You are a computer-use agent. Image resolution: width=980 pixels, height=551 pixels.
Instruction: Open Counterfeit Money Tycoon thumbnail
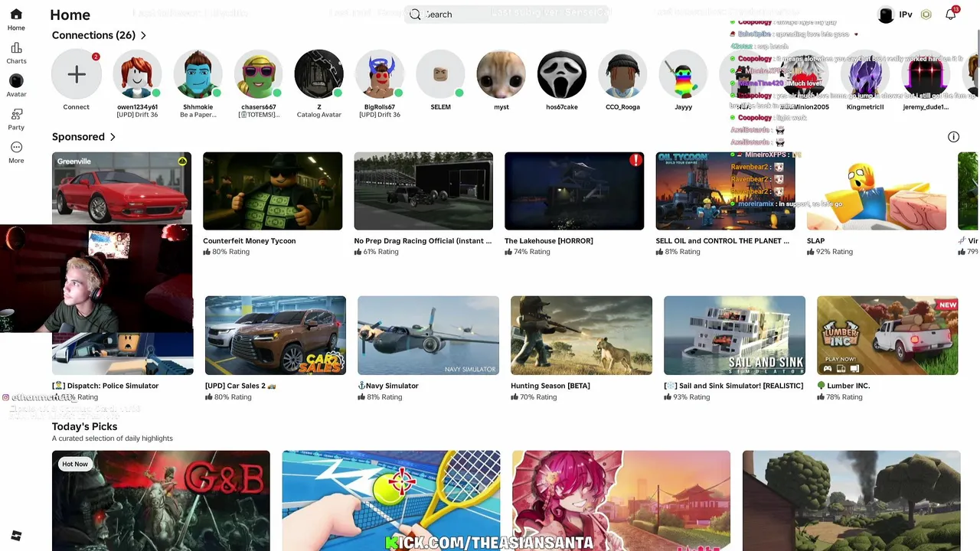273,191
